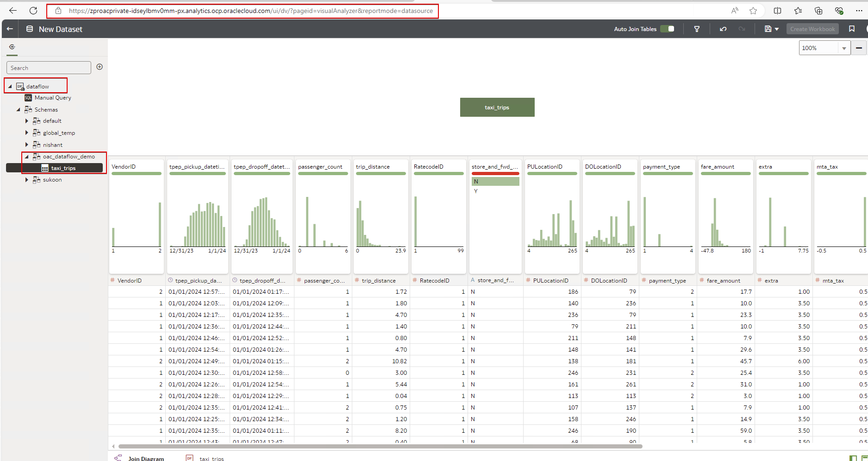Click the connections panel icon above Search
Viewport: 868px width, 461px height.
click(12, 47)
